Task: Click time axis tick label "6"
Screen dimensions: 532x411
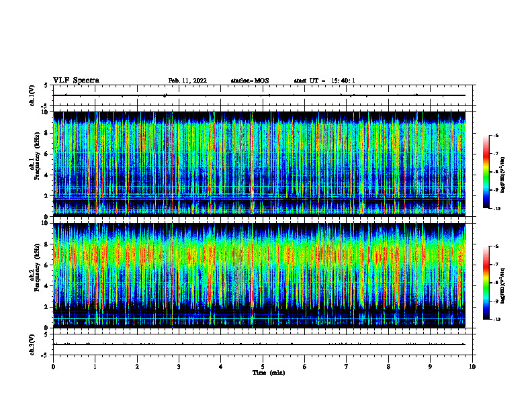Action: click(304, 367)
